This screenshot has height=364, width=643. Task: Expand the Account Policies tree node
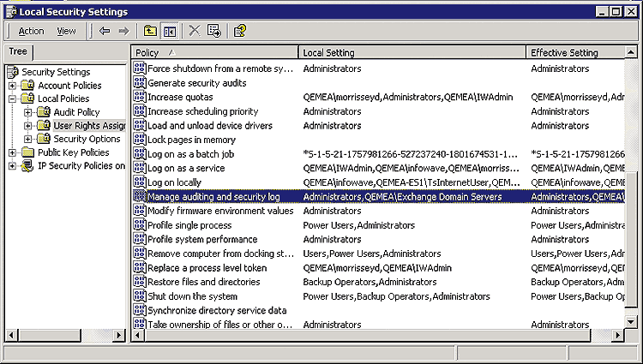pos(12,86)
